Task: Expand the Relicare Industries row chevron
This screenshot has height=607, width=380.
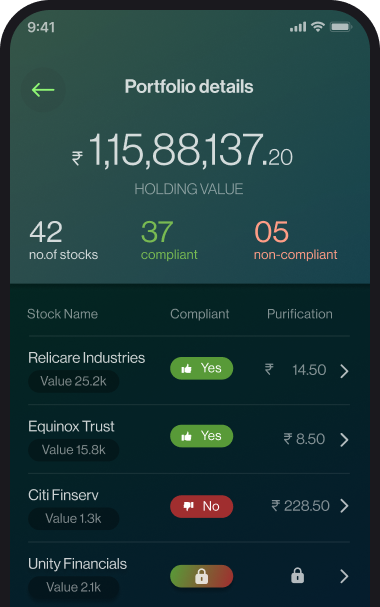Action: tap(344, 371)
